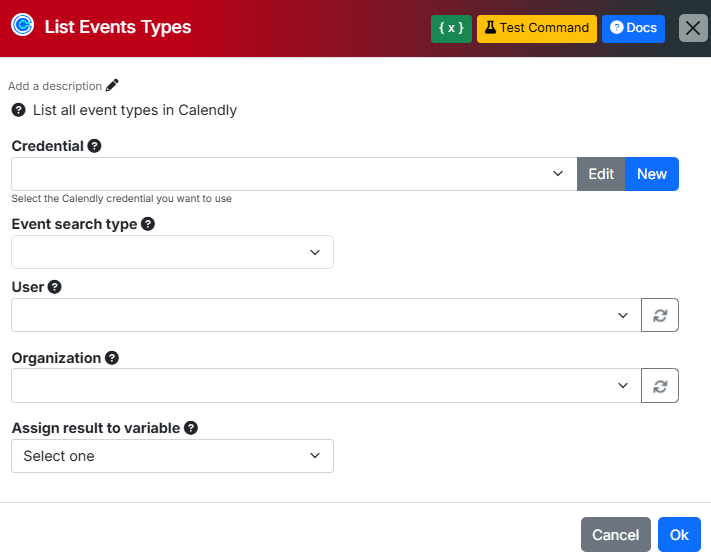Expand the Organization dropdown

[325, 385]
